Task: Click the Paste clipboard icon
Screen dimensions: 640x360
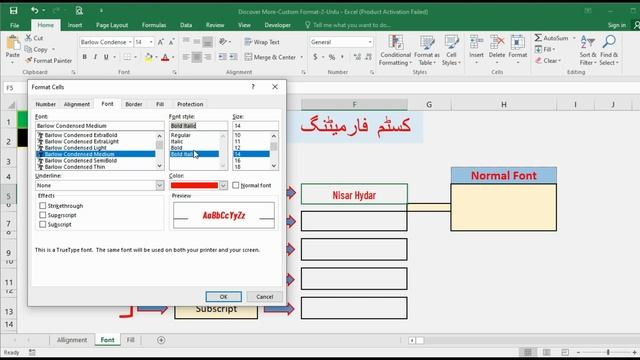Action: click(13, 43)
